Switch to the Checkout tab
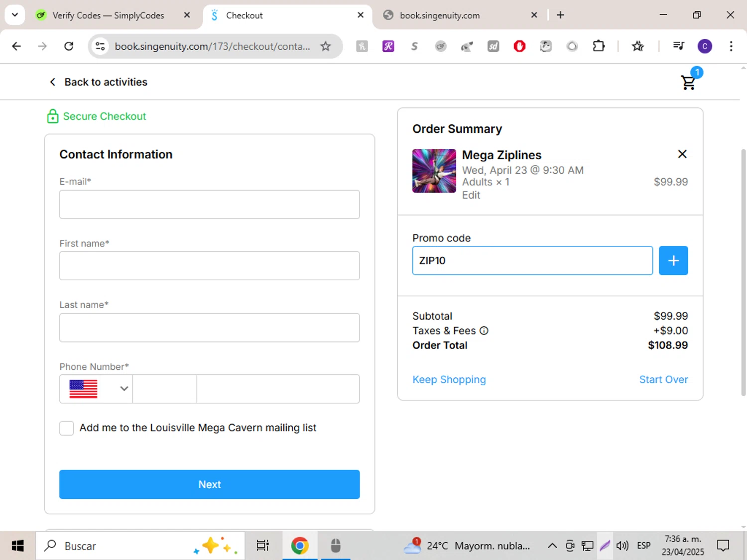Screen dimensions: 747x560 point(287,15)
